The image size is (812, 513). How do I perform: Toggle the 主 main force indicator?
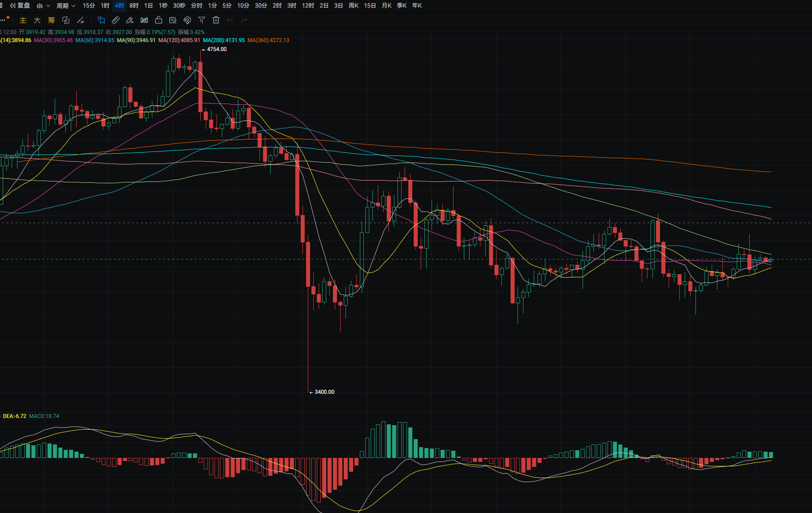pyautogui.click(x=23, y=20)
